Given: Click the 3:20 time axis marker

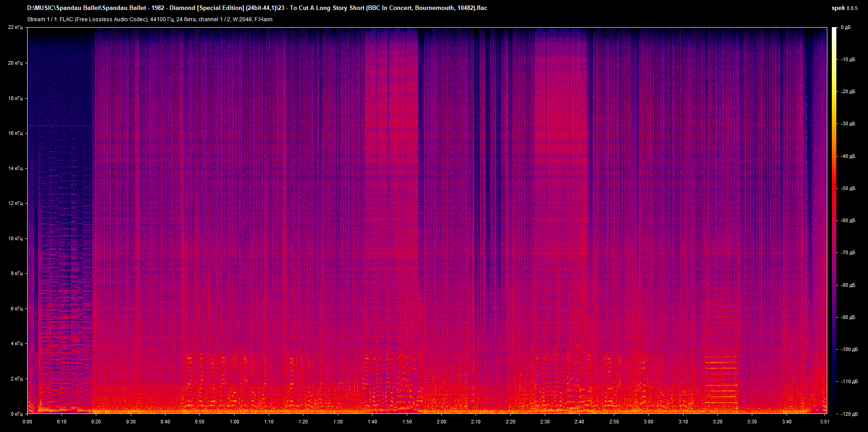Looking at the screenshot, I should (x=717, y=422).
